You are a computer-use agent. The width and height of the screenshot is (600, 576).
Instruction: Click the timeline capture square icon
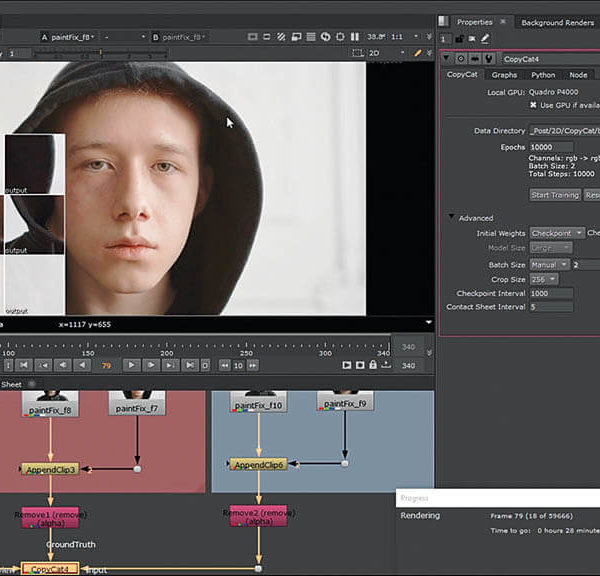click(x=360, y=365)
